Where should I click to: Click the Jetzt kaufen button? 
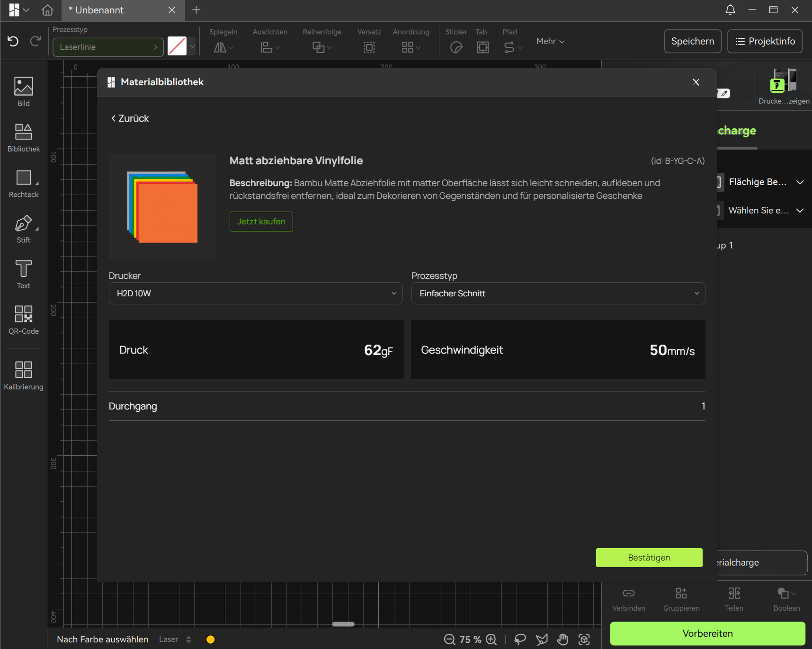[x=261, y=222]
